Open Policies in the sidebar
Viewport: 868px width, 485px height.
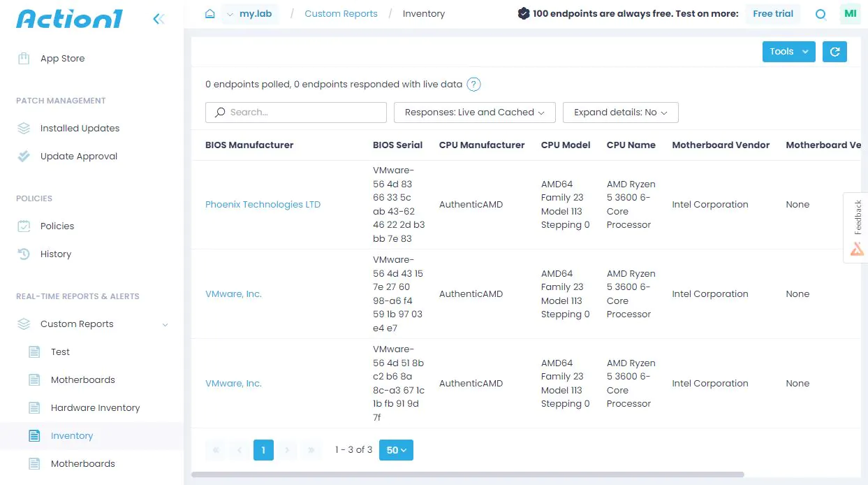click(x=57, y=226)
